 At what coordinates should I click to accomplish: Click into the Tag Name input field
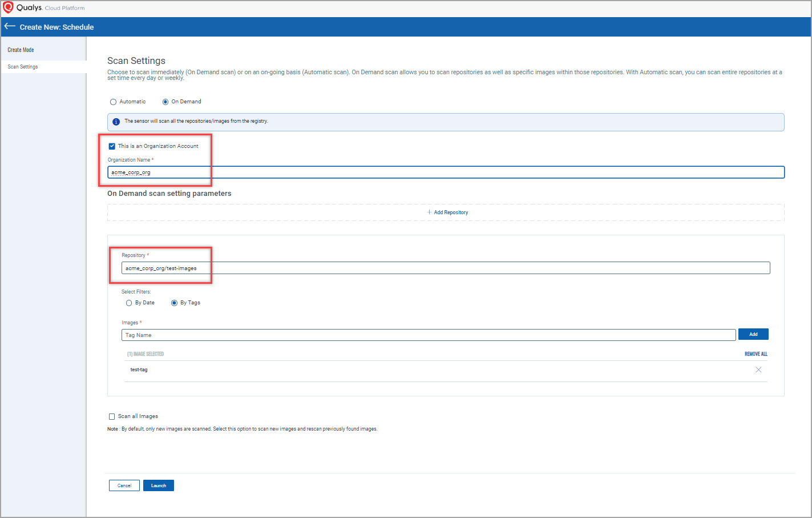pyautogui.click(x=428, y=335)
